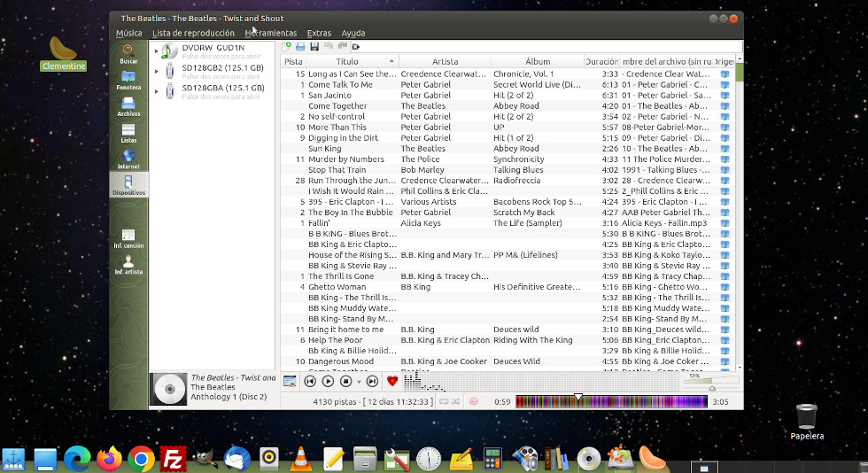Image resolution: width=868 pixels, height=473 pixels.
Task: Click the moodbar track position slider
Action: (611, 401)
